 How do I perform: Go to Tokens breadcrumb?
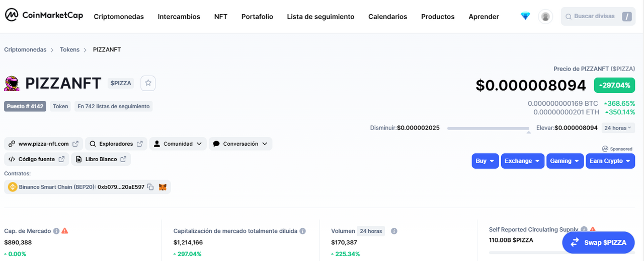click(x=69, y=49)
